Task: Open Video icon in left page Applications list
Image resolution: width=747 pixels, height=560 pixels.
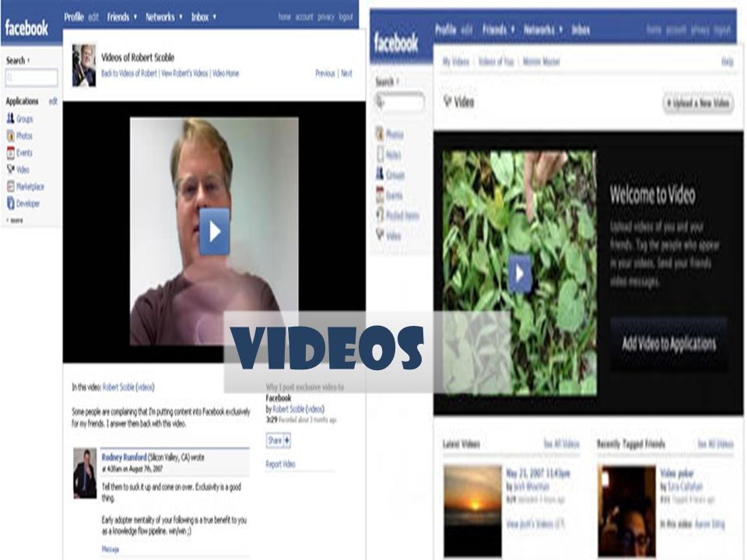Action: [x=10, y=169]
